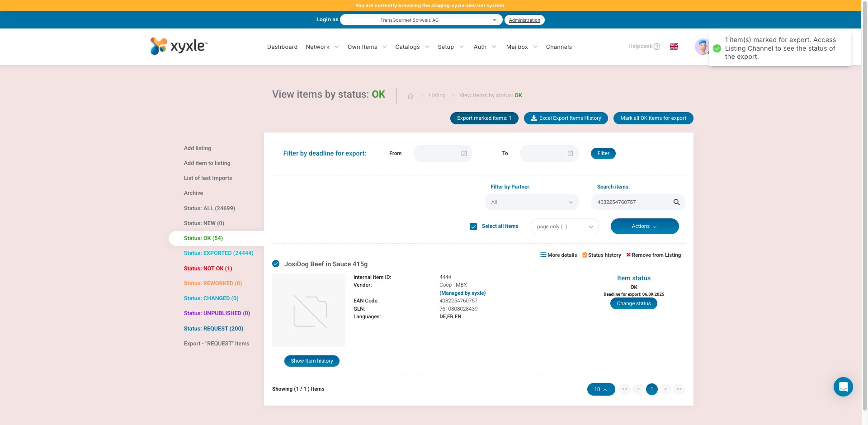Select Status: ALL (24699) in sidebar

pos(209,208)
